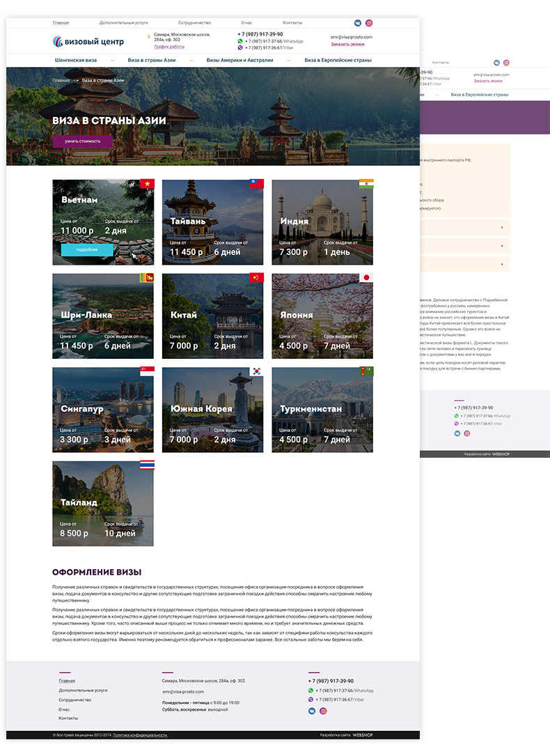Open the Индия visa card
Image resolution: width=550 pixels, height=756 pixels.
322,222
